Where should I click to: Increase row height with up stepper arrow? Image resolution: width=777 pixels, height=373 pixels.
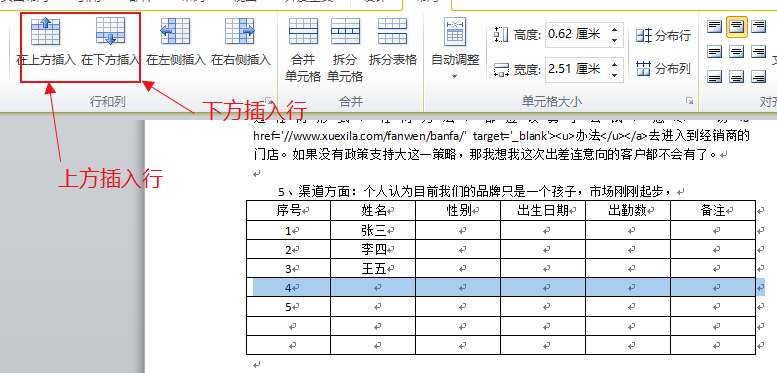(x=615, y=29)
